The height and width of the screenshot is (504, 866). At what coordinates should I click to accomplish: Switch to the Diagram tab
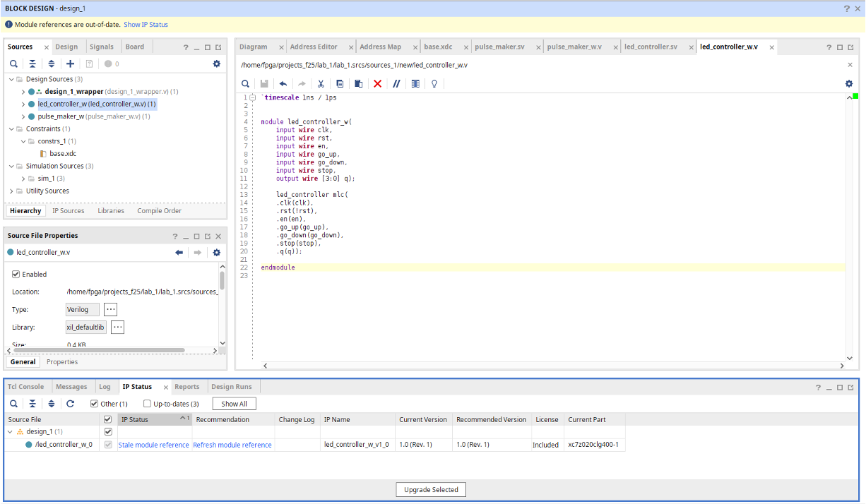click(x=253, y=47)
